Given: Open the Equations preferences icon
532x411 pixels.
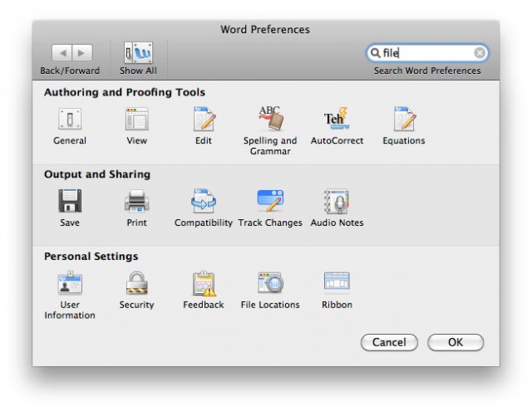Looking at the screenshot, I should tap(404, 119).
